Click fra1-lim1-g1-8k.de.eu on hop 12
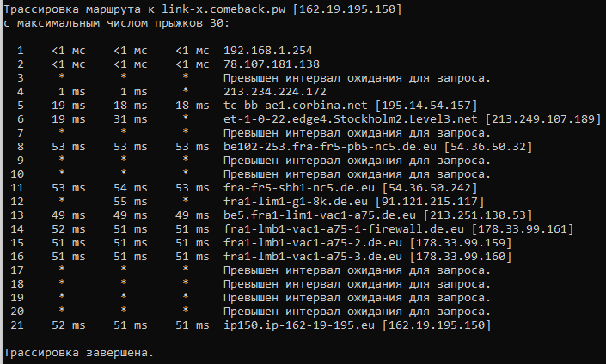 (296, 202)
